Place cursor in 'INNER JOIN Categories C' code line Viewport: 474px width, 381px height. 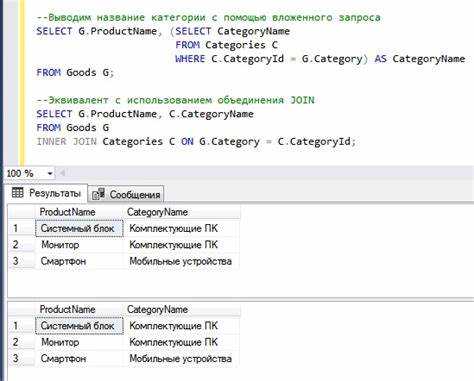click(x=196, y=142)
